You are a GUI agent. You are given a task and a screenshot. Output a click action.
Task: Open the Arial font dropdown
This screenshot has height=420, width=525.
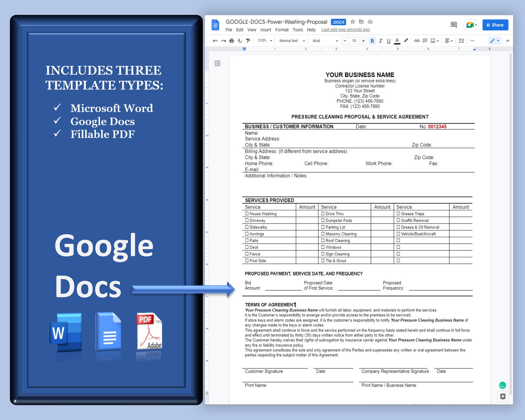[325, 41]
